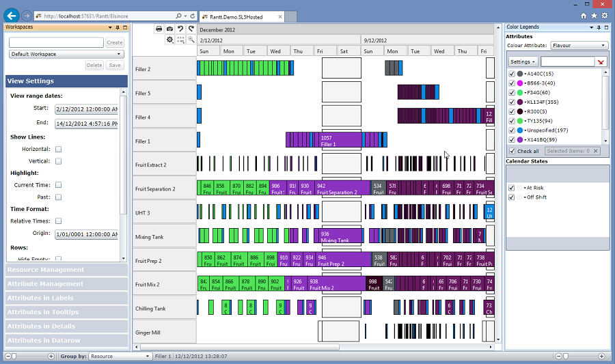615x364 pixels.
Task: Open the Default Workspace dropdown
Action: (66, 54)
